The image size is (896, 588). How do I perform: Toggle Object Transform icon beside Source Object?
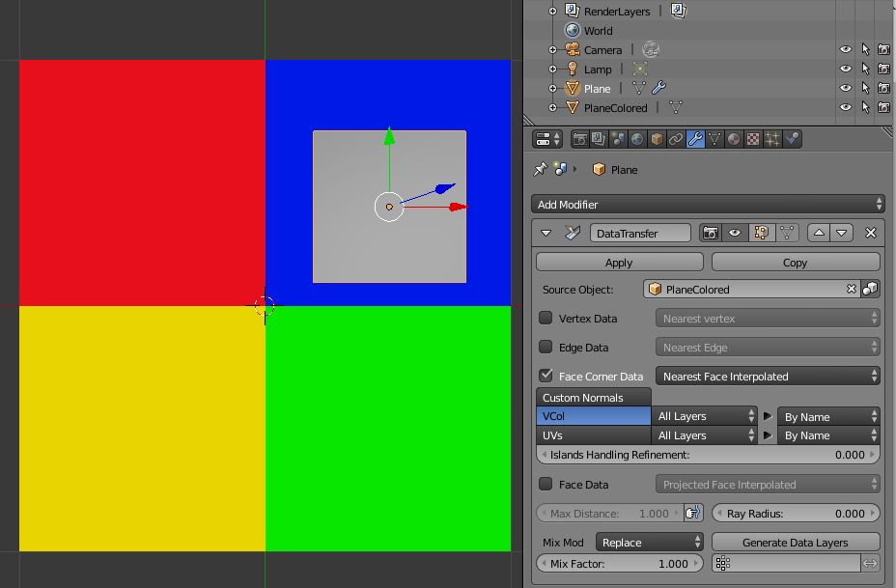870,289
